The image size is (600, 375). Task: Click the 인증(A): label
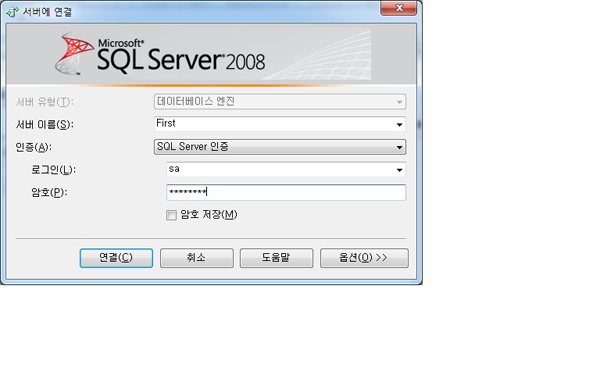pos(33,147)
